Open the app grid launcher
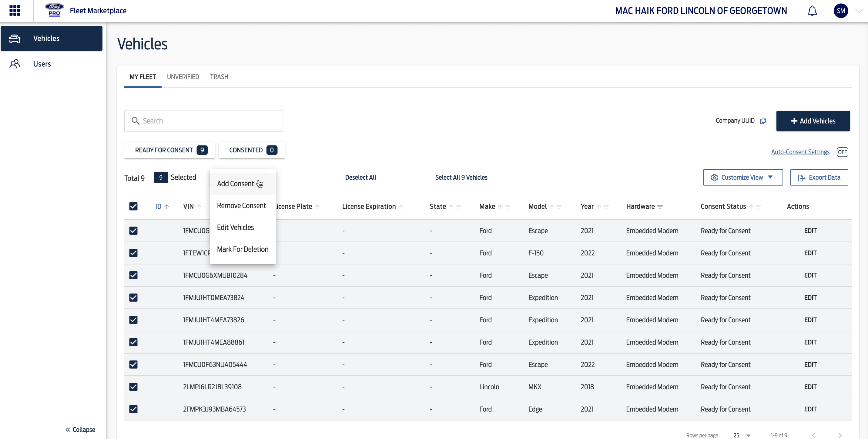The image size is (868, 439). (x=15, y=10)
